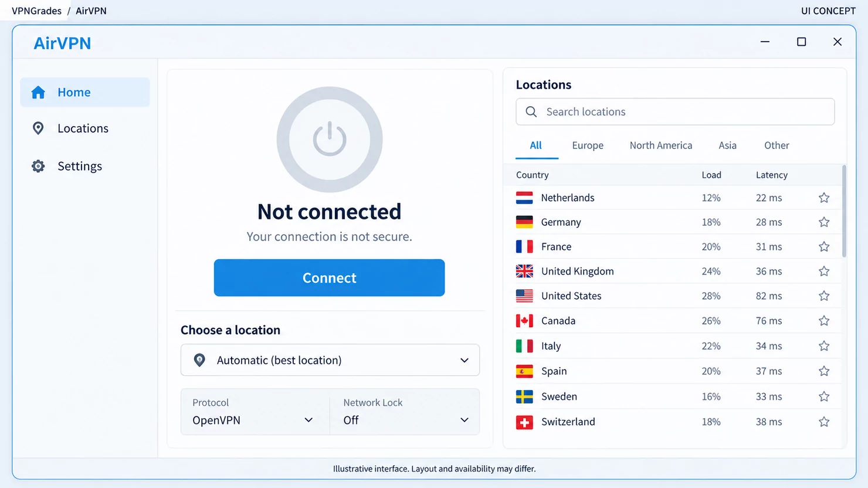Minimize the AirVPN window
This screenshot has height=488, width=868.
click(765, 42)
